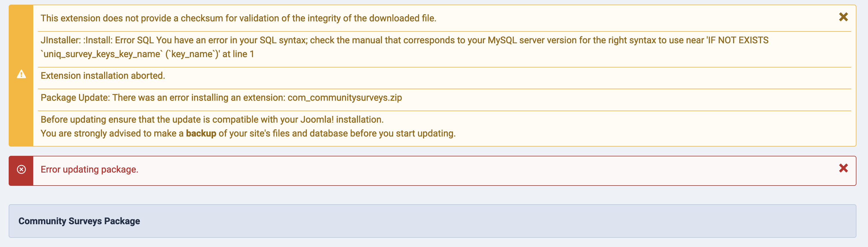Click the checksum validation warning message
The height and width of the screenshot is (247, 868).
coord(238,18)
